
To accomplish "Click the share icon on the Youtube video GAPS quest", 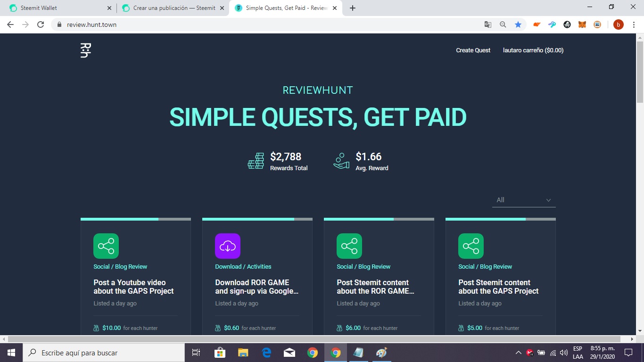I will (x=106, y=246).
